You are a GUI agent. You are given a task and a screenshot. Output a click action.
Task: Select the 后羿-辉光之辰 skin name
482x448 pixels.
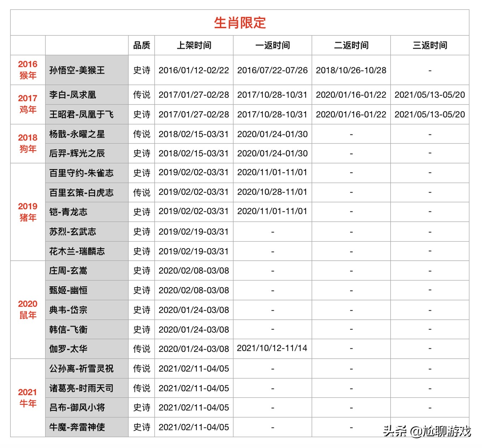click(x=77, y=153)
